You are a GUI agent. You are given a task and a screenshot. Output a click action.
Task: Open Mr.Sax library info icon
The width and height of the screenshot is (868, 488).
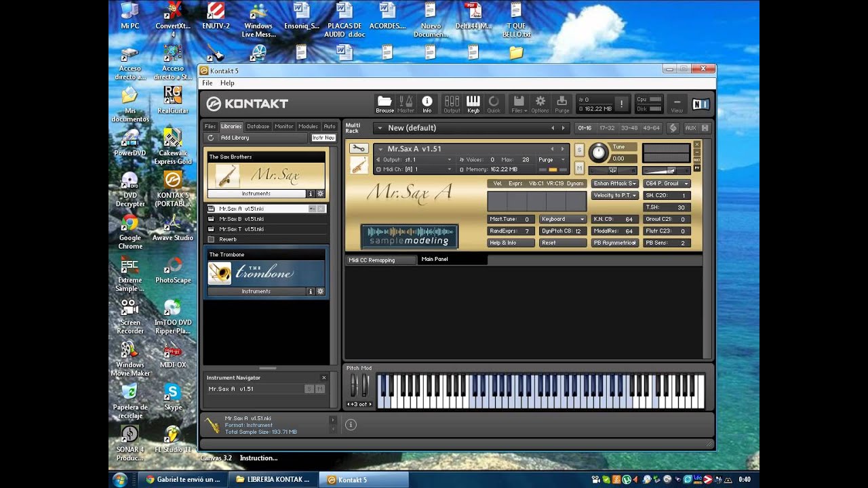tap(311, 194)
